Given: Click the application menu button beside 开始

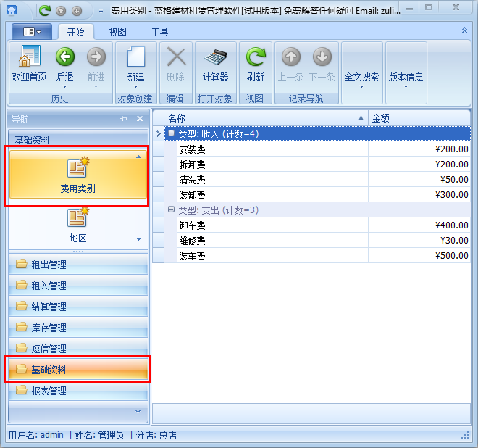Looking at the screenshot, I should coord(32,32).
